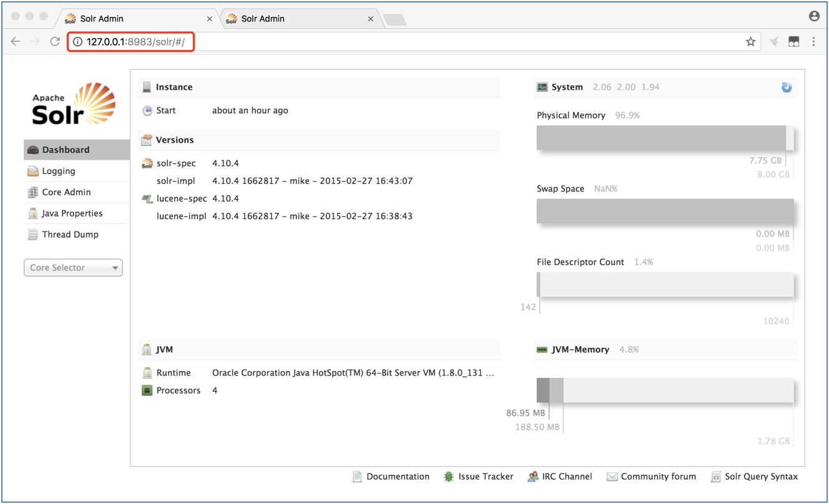829x504 pixels.
Task: Open the Chrome three-dot menu
Action: (x=813, y=42)
